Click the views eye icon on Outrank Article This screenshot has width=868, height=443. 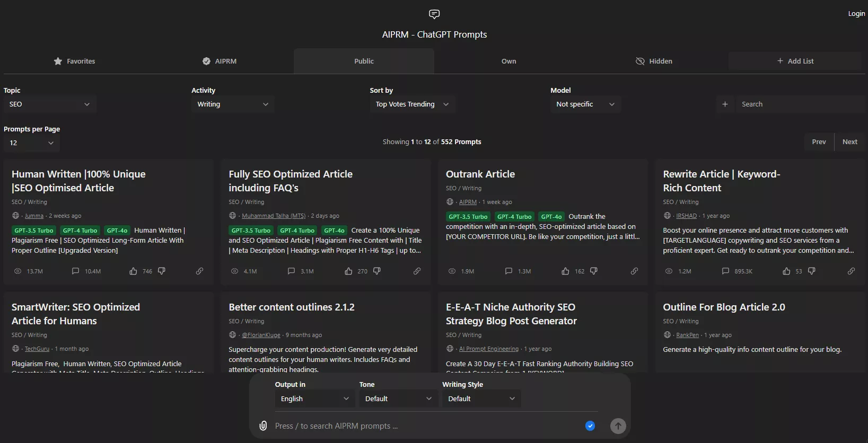pyautogui.click(x=452, y=271)
